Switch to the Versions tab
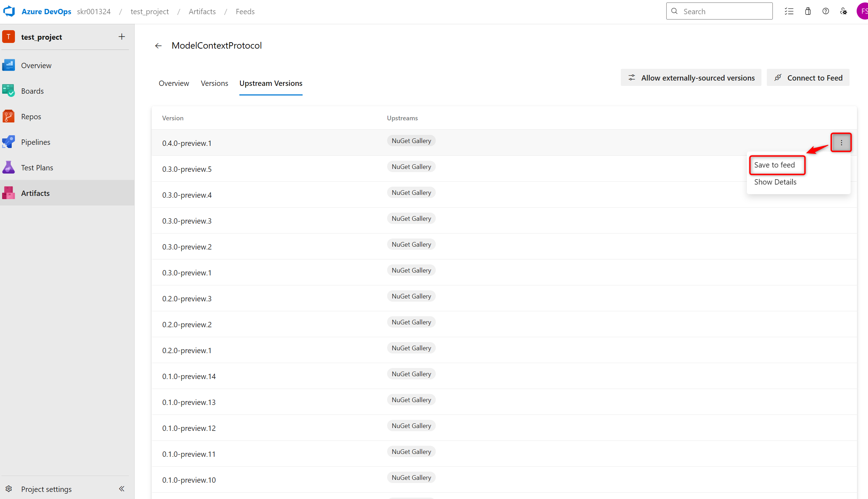This screenshot has width=868, height=499. [x=214, y=83]
